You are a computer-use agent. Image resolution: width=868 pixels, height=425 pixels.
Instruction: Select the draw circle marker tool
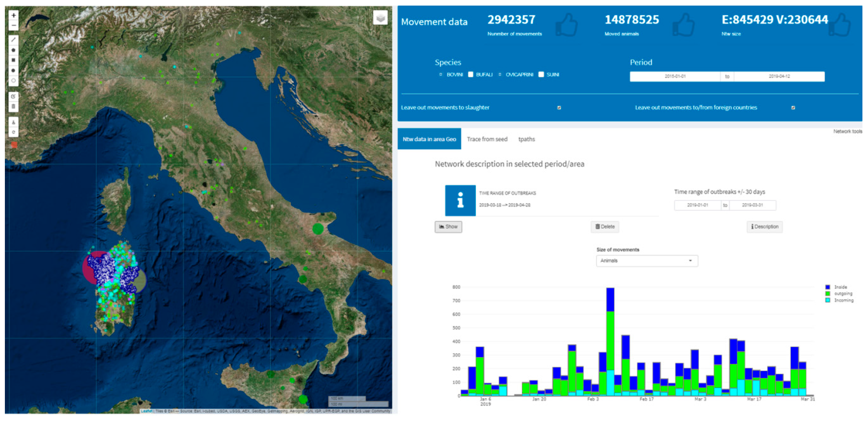point(13,80)
